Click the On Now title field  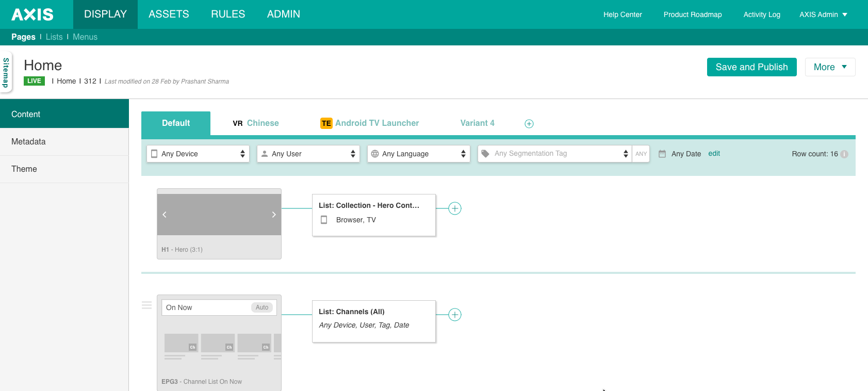[x=219, y=307]
